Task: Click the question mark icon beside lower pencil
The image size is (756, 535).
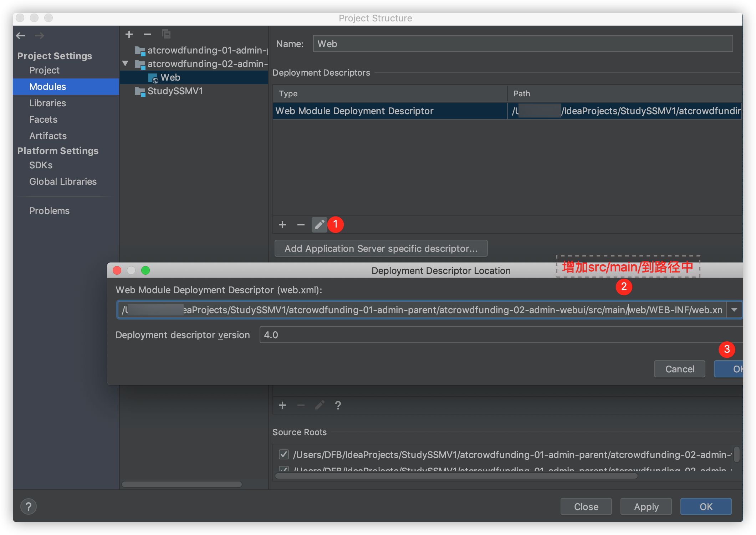Action: pos(338,405)
